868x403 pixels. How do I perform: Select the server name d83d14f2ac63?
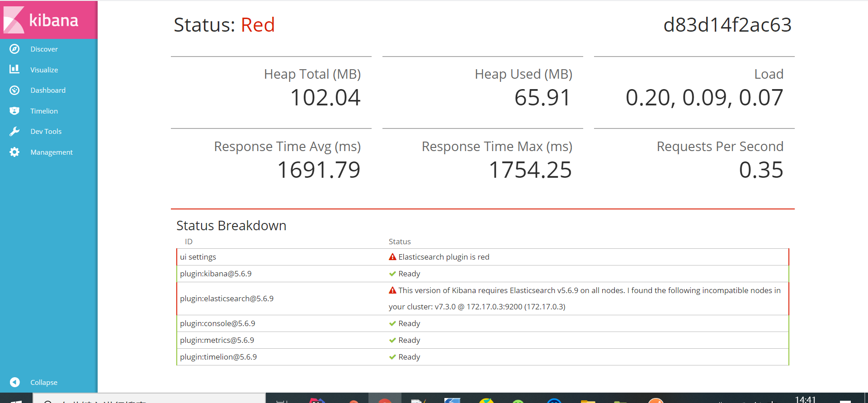[727, 24]
